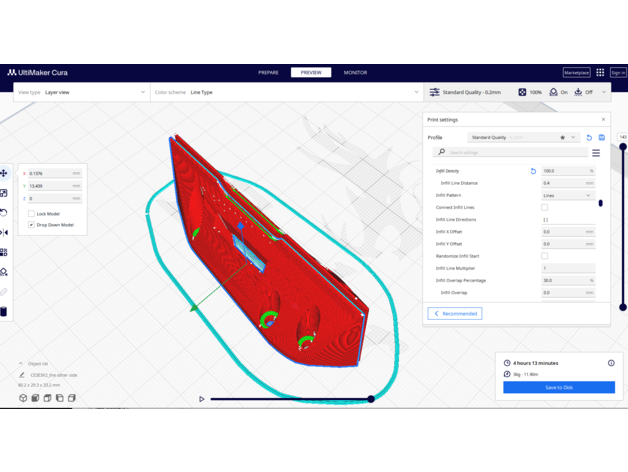Click the Save to Disk button

(558, 387)
